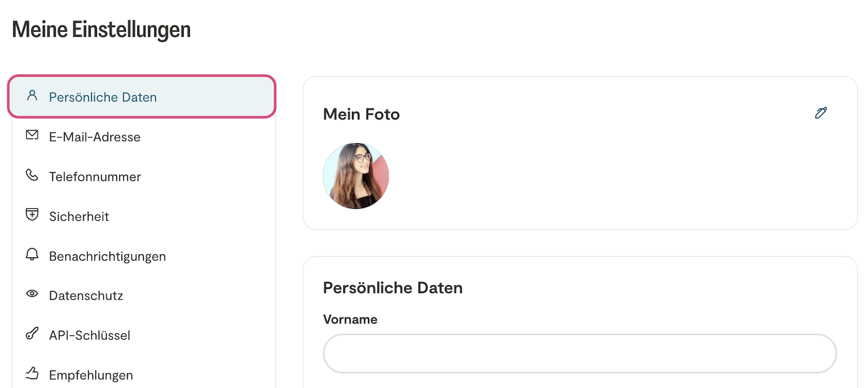Click the pencil edit icon beside Mein Foto
Viewport: 868px width, 388px height.
(x=821, y=113)
